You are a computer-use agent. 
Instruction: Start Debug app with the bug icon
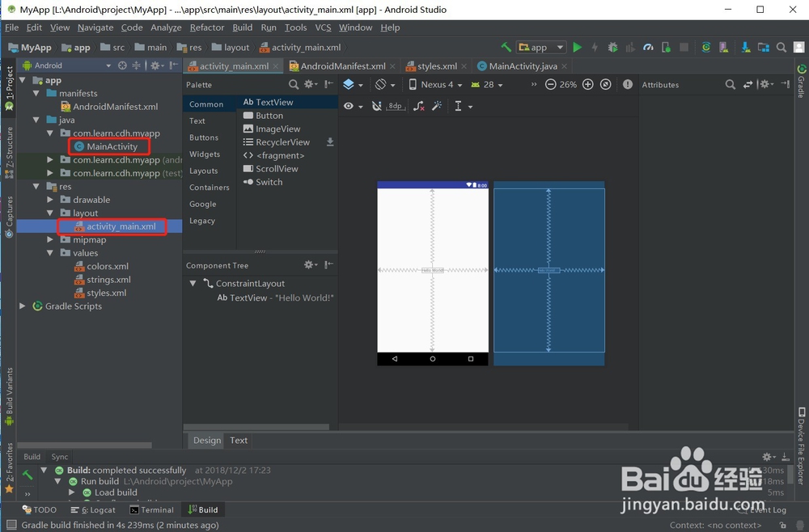pyautogui.click(x=612, y=48)
